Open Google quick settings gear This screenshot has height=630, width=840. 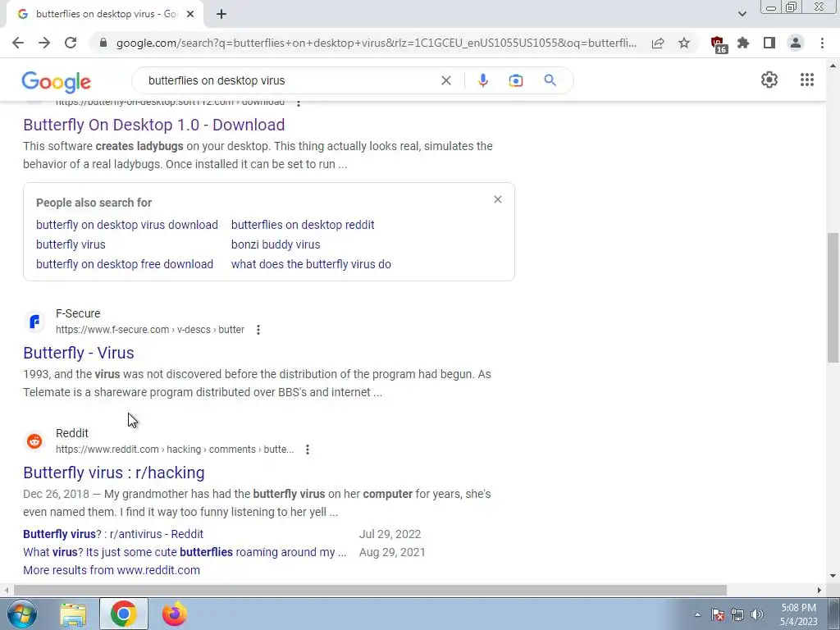[x=769, y=80]
